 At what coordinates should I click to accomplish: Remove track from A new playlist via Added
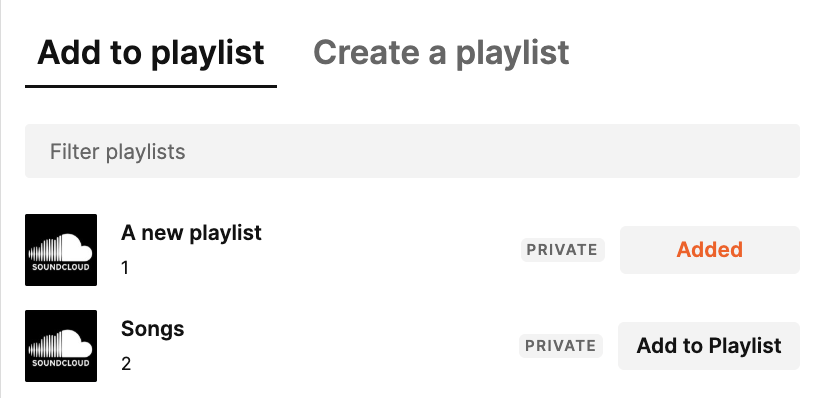pos(709,250)
